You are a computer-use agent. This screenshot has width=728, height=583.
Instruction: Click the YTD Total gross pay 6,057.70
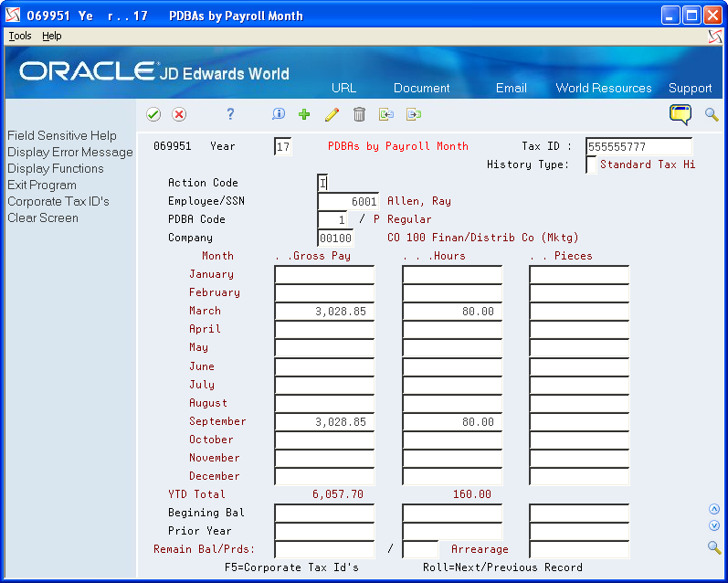pyautogui.click(x=338, y=494)
